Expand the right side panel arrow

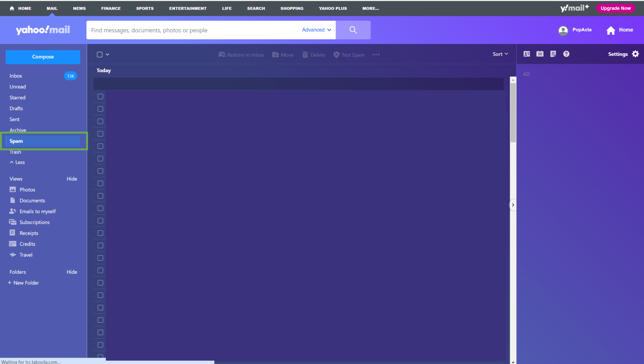(513, 205)
